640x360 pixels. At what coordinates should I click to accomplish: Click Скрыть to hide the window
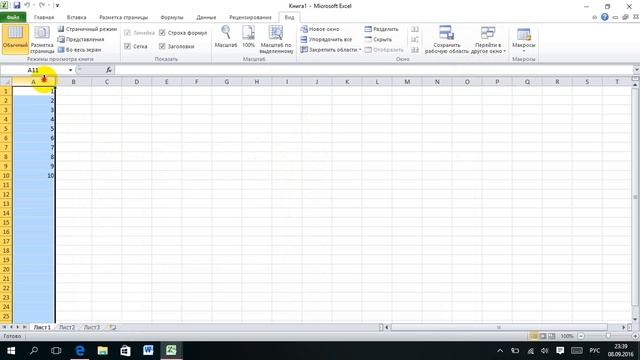(378, 39)
